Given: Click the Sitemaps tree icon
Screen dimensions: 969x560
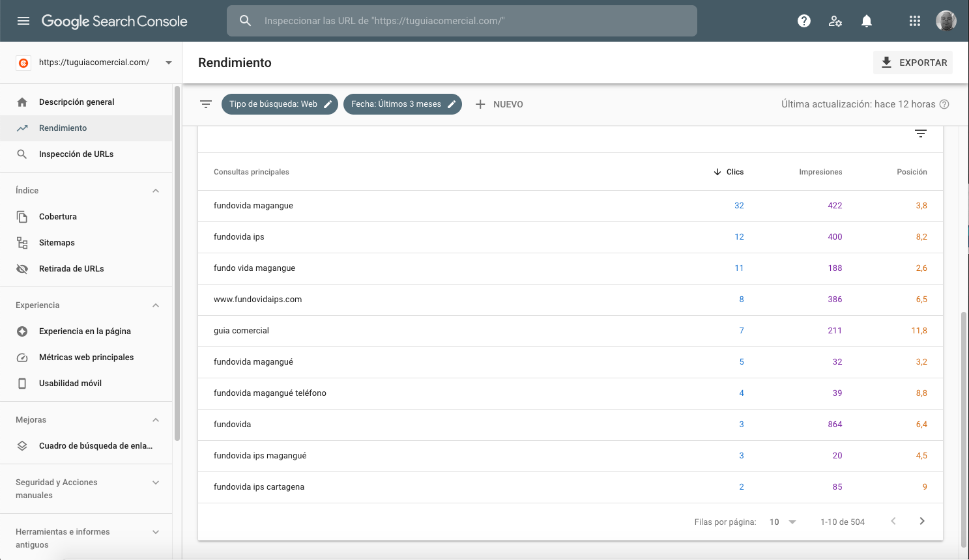Looking at the screenshot, I should click(22, 243).
